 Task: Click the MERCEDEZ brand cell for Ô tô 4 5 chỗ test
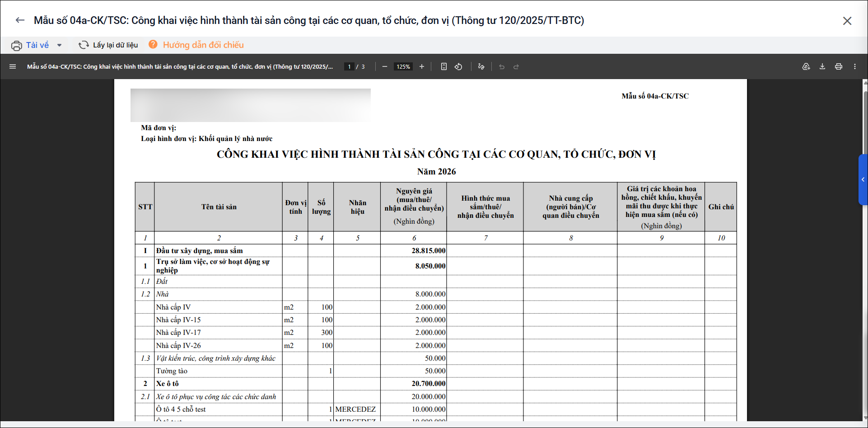pos(357,409)
